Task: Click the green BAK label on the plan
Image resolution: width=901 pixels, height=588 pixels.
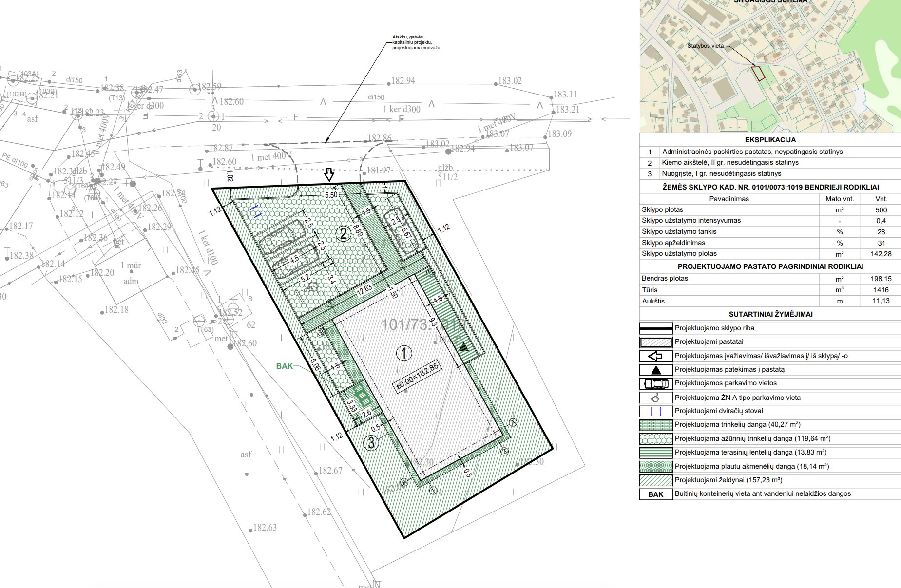Action: (x=285, y=366)
